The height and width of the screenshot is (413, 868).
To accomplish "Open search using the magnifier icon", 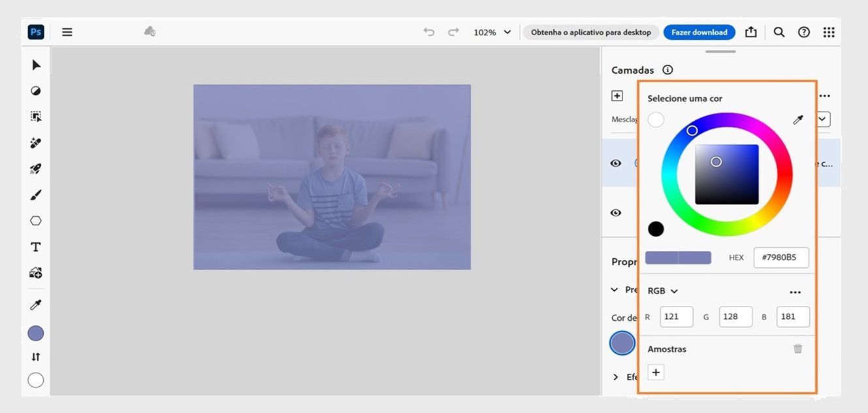I will pyautogui.click(x=779, y=31).
